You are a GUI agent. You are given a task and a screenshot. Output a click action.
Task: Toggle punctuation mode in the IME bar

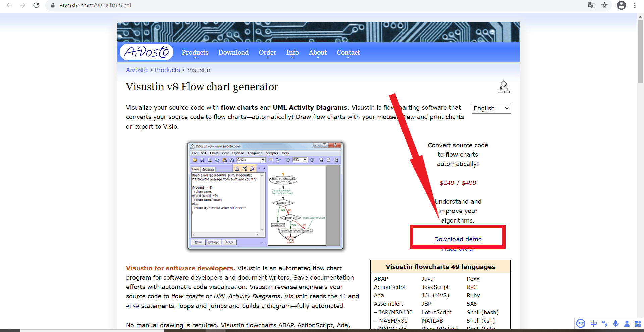pos(605,323)
